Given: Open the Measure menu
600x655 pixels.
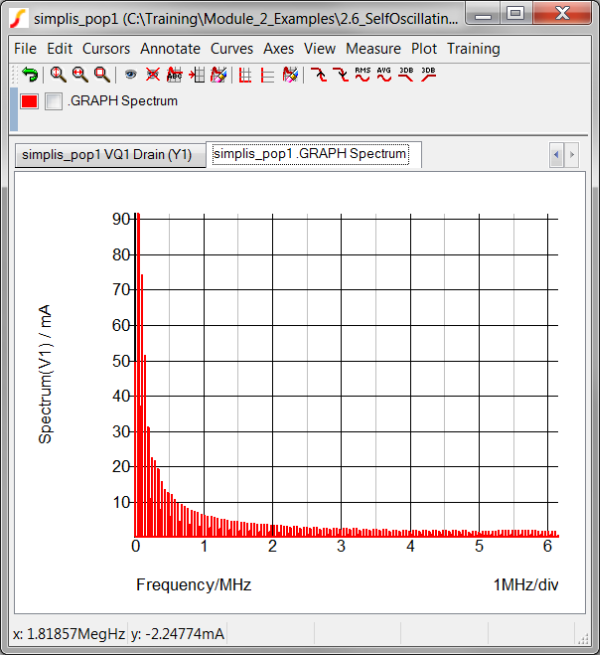Looking at the screenshot, I should click(373, 48).
